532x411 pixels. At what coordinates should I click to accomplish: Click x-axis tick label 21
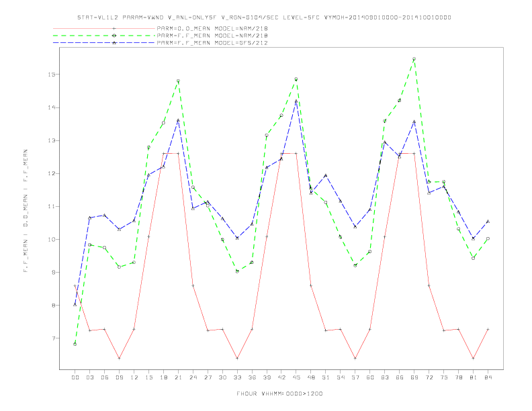coord(178,377)
